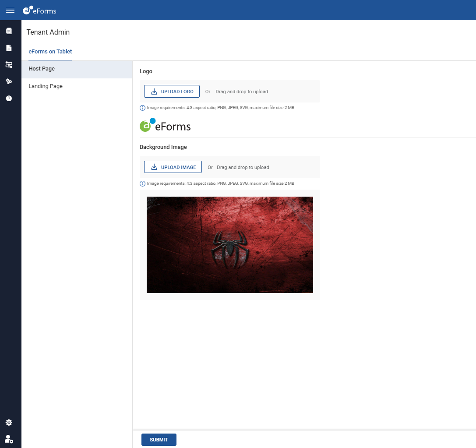Click the spider background image preview
476x448 pixels.
point(230,245)
